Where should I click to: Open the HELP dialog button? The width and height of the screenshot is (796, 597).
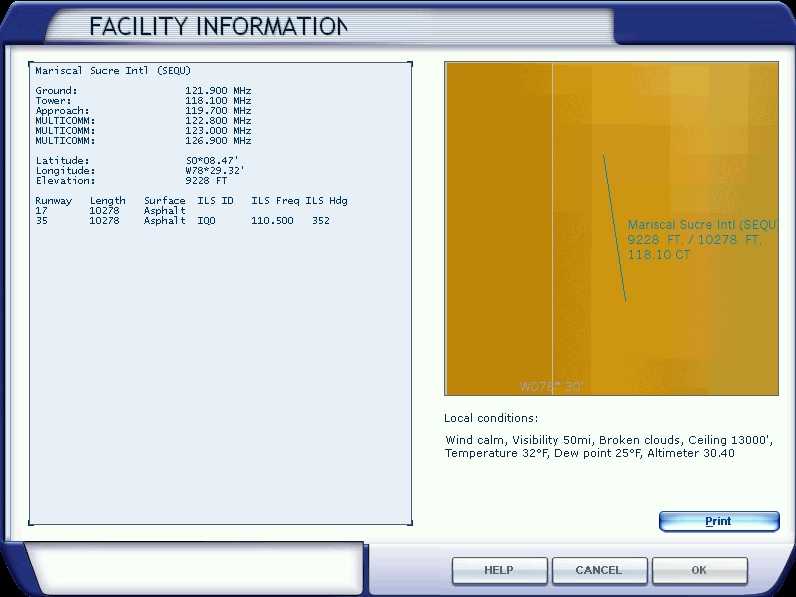(x=499, y=570)
